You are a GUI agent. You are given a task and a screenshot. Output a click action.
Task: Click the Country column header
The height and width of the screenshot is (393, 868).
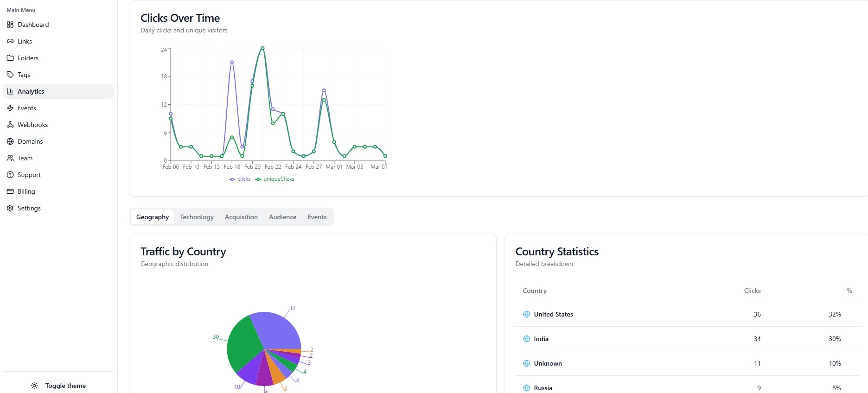(535, 291)
